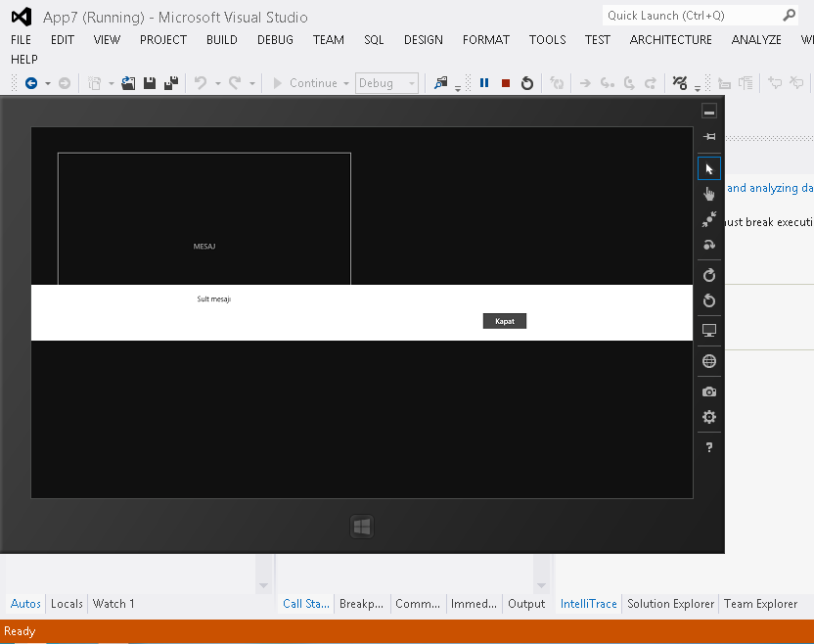
Task: Set location using globe icon
Action: point(709,361)
